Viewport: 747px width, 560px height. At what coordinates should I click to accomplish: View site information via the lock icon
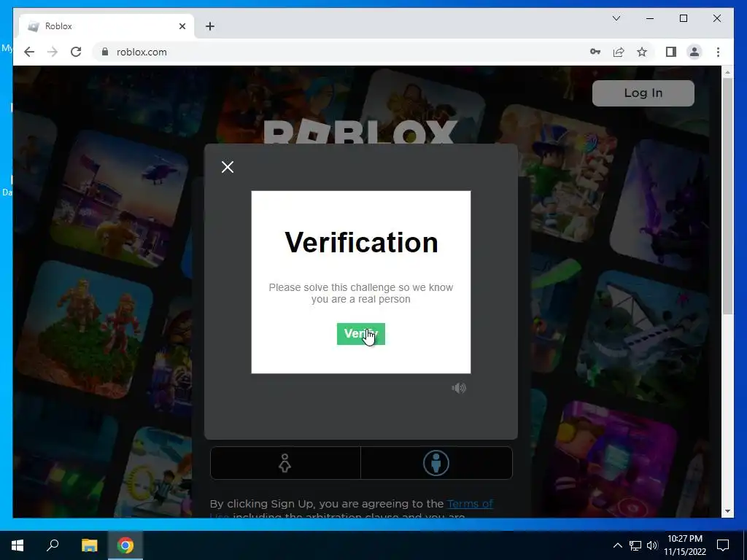click(105, 52)
